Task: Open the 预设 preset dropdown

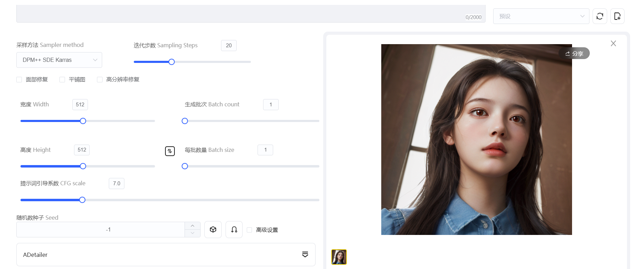Action: point(541,16)
